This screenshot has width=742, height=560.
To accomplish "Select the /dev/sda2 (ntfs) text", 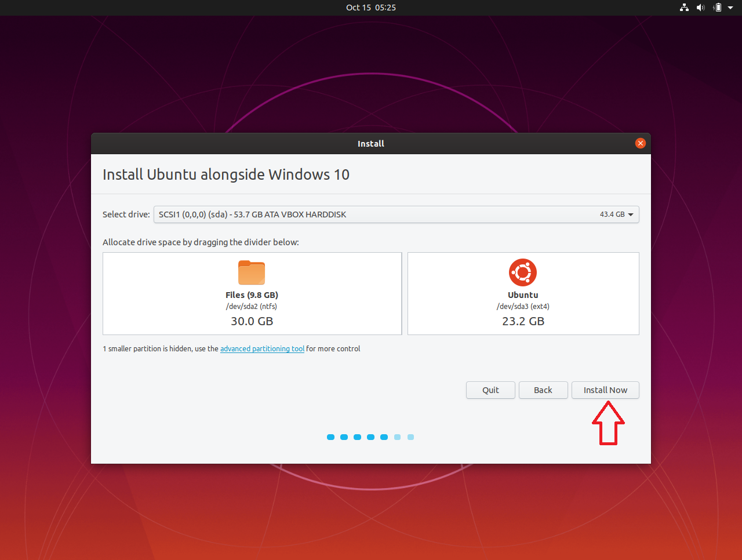I will click(252, 307).
